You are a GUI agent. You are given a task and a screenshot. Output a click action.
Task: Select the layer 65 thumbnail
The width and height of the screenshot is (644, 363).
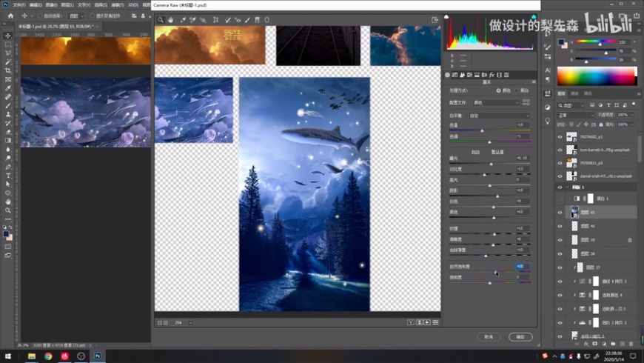pos(574,213)
